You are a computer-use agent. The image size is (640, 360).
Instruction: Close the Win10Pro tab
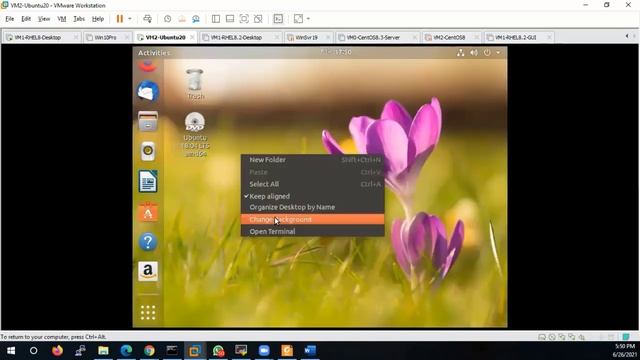(127, 37)
